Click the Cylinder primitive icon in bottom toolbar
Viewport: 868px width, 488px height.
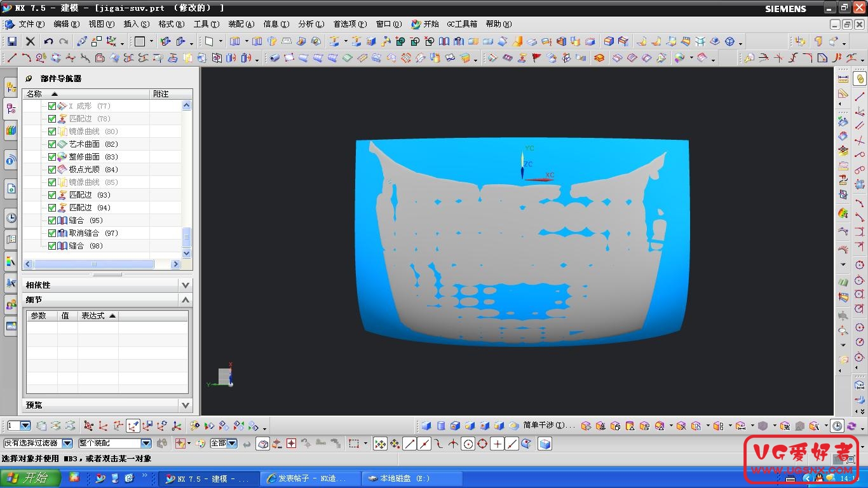point(441,426)
